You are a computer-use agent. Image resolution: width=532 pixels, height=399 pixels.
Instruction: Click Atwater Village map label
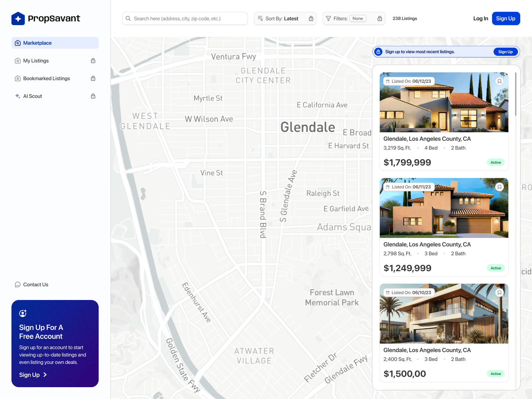pos(254,356)
